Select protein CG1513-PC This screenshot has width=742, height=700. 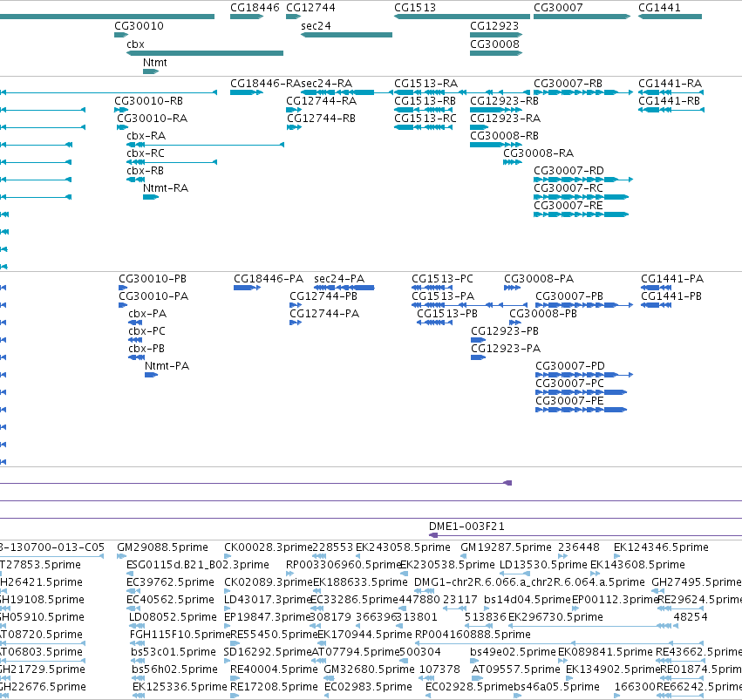442,279
